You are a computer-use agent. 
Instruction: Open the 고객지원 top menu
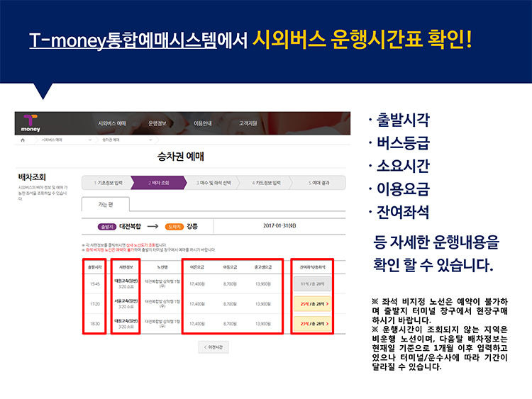coord(248,123)
